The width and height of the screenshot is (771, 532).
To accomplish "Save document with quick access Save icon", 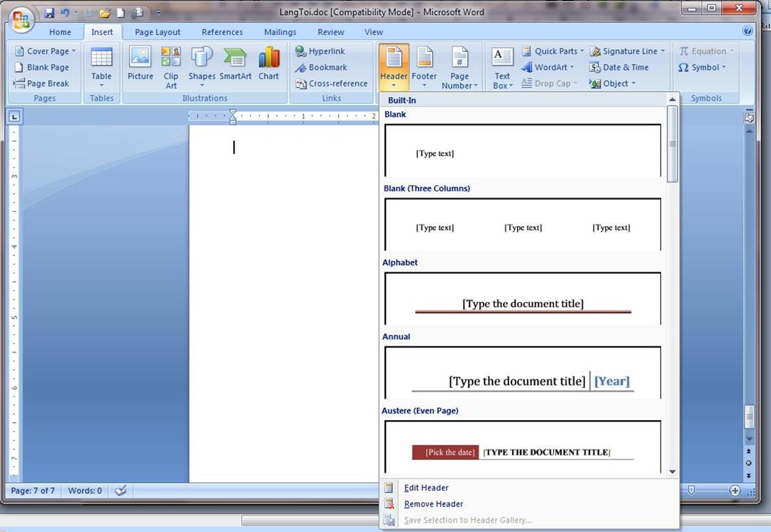I will pos(49,13).
